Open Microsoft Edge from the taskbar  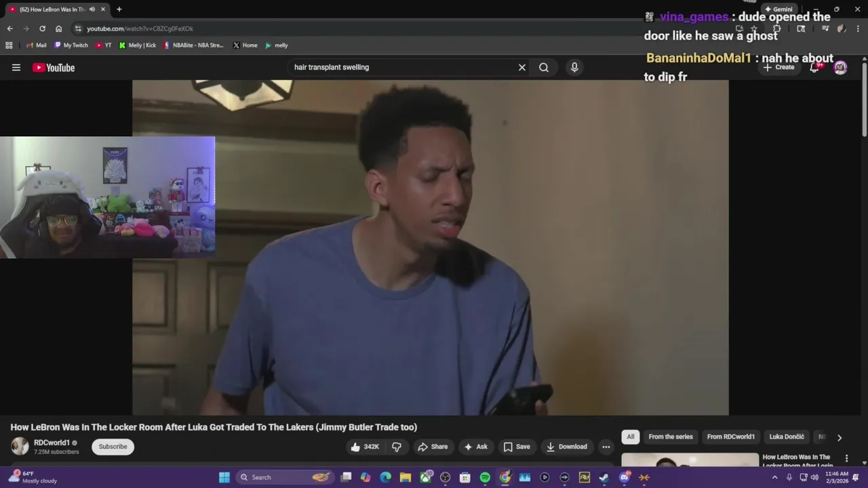[x=385, y=477]
